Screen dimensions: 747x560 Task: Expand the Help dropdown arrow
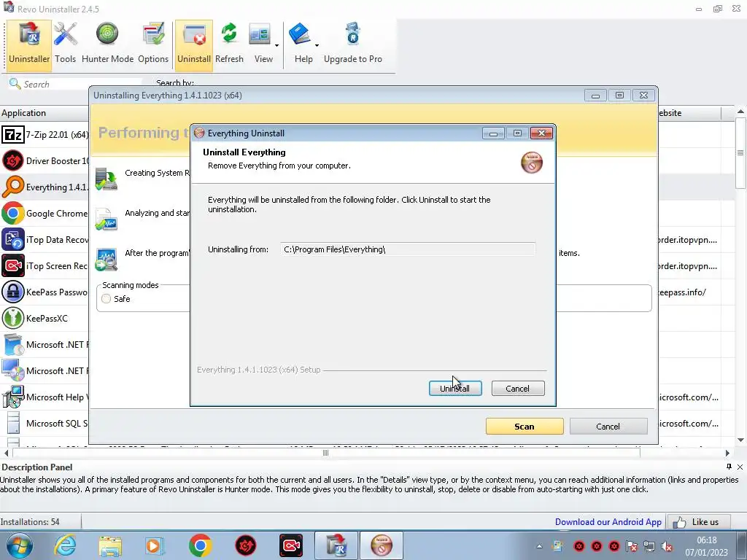tap(317, 46)
